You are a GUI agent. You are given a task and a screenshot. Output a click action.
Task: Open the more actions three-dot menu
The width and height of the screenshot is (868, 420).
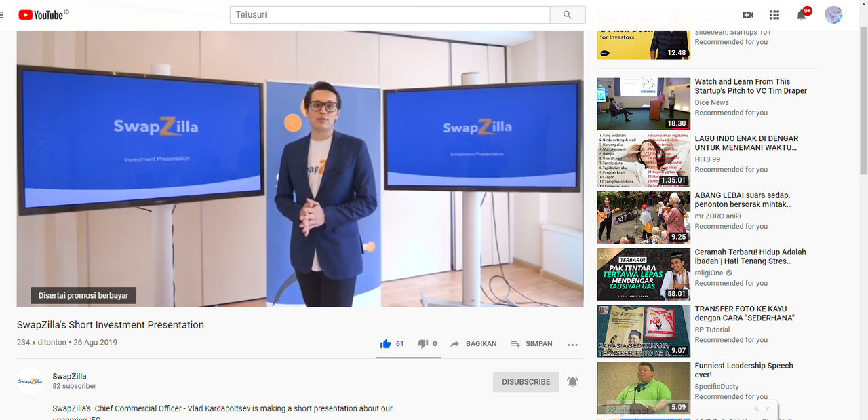(x=572, y=345)
